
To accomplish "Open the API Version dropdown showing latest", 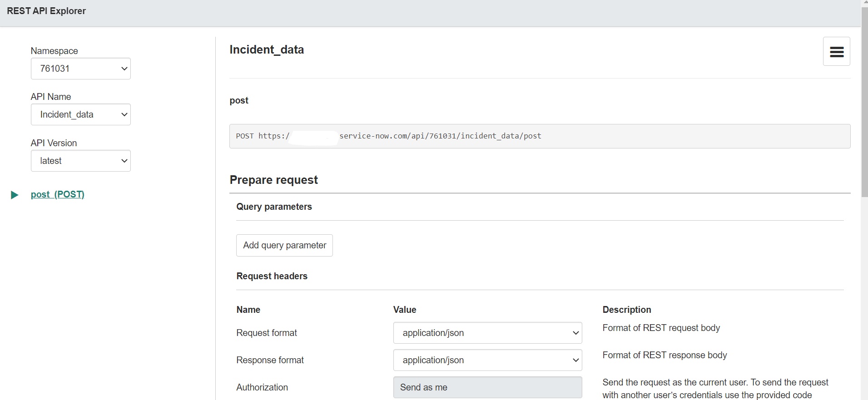I will point(81,161).
